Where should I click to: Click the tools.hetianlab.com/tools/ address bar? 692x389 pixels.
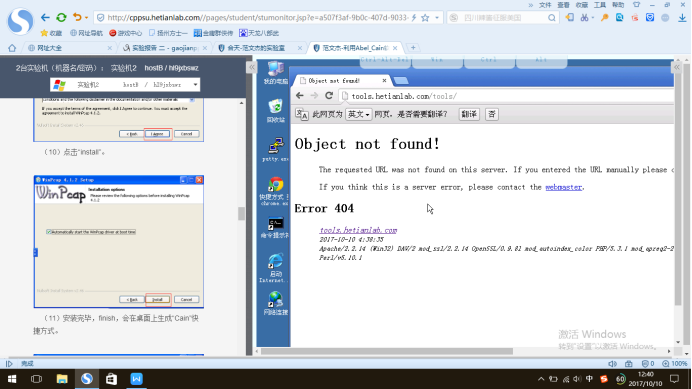tap(506, 96)
